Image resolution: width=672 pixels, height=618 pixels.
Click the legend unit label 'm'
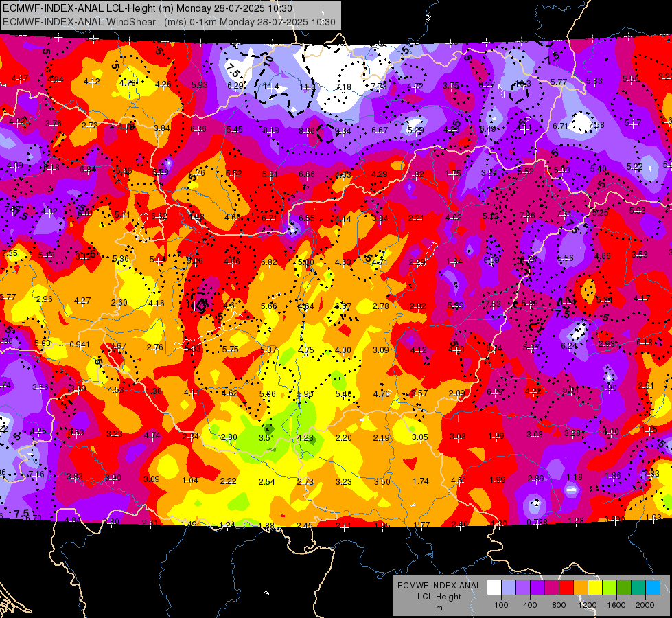[x=439, y=608]
